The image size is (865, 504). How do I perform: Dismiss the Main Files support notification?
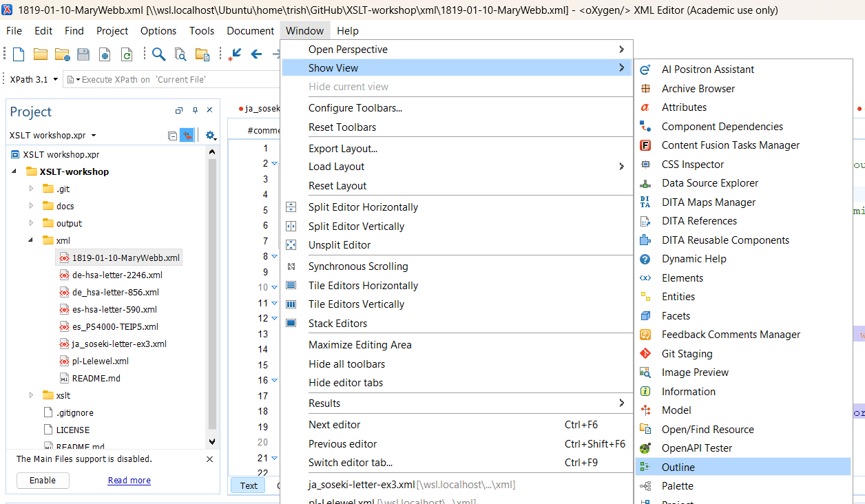tap(210, 459)
